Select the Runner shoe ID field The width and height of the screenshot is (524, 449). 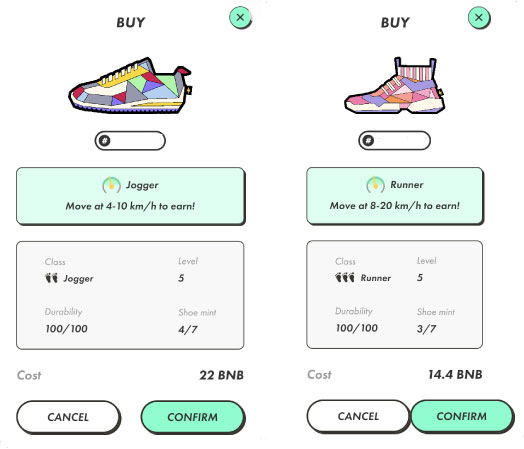click(x=394, y=140)
